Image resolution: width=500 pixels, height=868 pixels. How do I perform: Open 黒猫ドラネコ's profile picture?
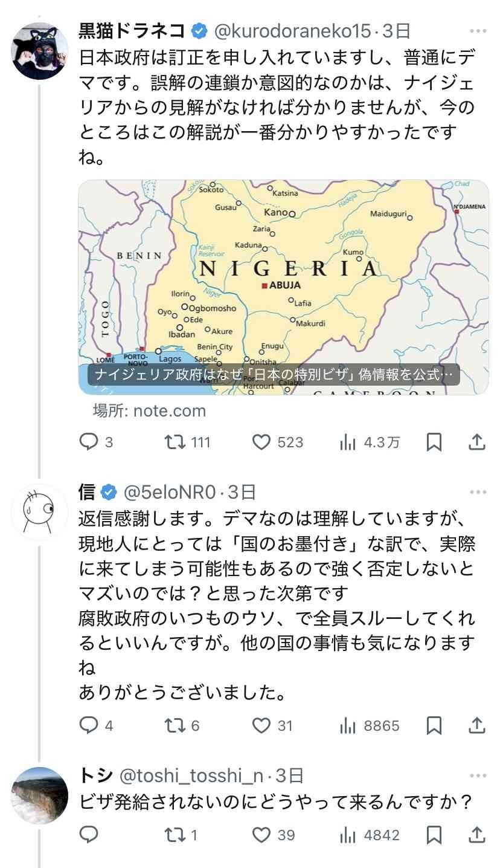(36, 50)
